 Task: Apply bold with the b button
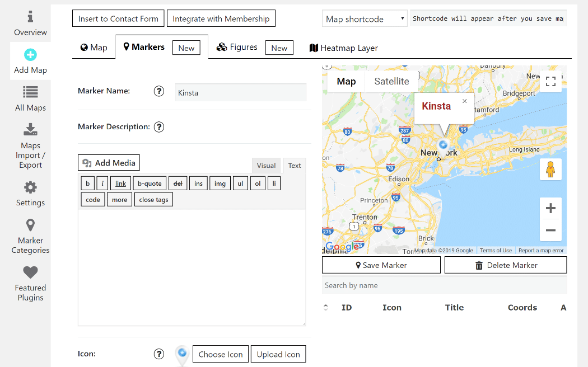[x=87, y=183]
